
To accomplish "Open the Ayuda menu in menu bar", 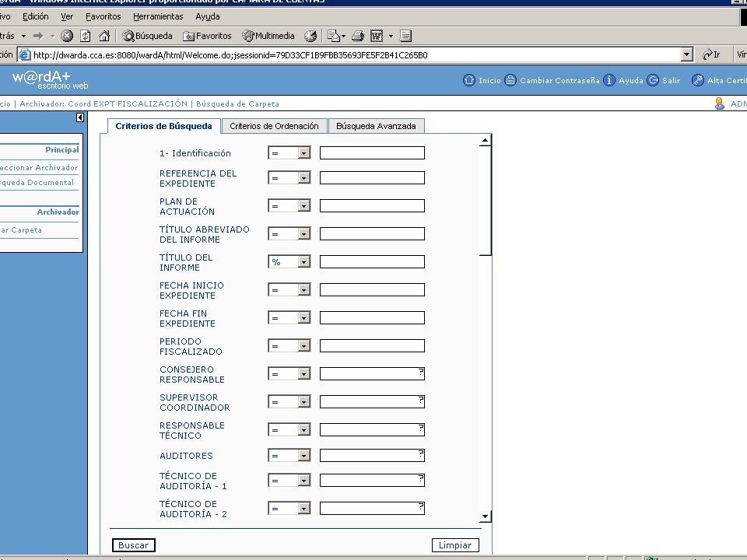I will [x=208, y=16].
